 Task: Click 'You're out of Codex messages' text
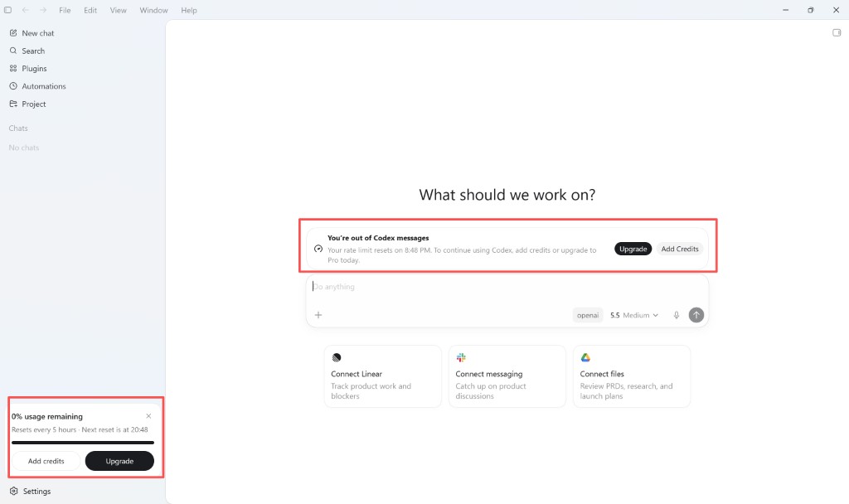click(x=378, y=238)
